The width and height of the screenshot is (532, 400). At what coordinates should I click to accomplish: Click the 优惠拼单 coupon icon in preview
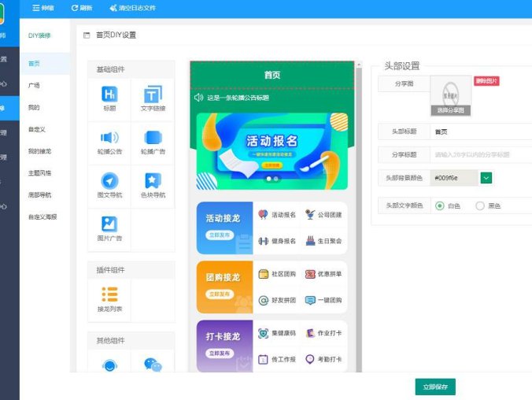pyautogui.click(x=310, y=274)
